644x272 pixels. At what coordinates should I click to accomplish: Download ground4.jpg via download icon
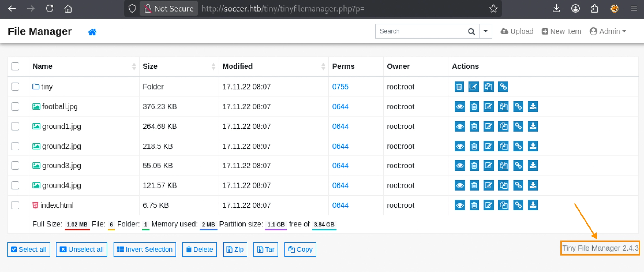tap(533, 185)
